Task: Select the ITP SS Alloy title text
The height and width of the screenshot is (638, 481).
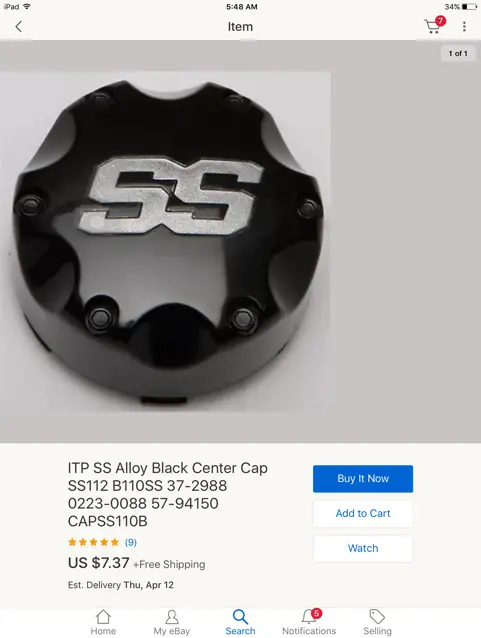Action: 168,494
